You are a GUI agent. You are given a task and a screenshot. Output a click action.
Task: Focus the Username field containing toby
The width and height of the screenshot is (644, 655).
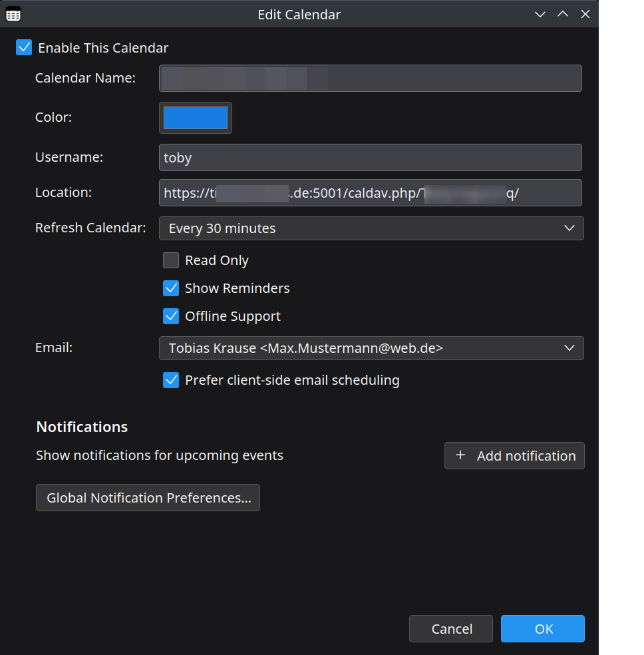point(370,158)
